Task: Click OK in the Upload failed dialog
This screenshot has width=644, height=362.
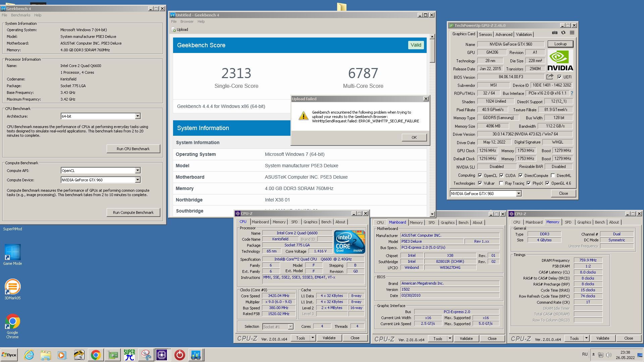Action: point(414,137)
